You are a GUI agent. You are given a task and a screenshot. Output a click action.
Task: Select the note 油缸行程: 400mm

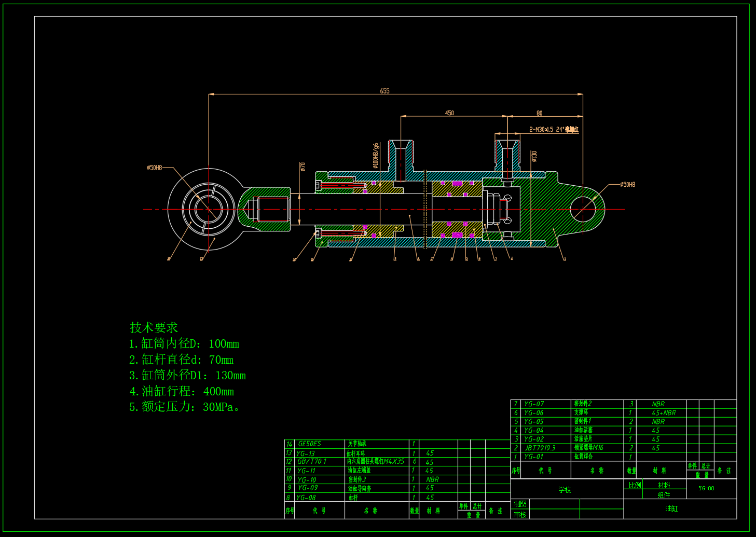click(182, 391)
